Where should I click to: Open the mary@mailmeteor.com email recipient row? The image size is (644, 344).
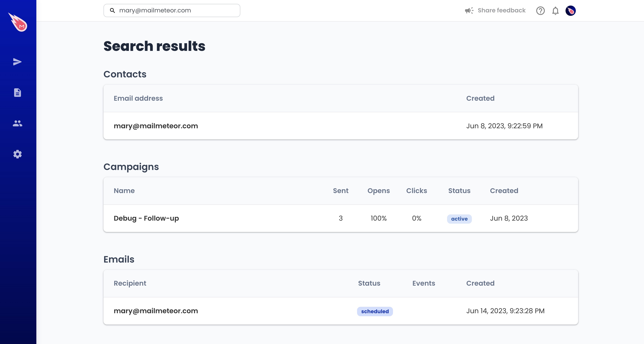(x=341, y=311)
